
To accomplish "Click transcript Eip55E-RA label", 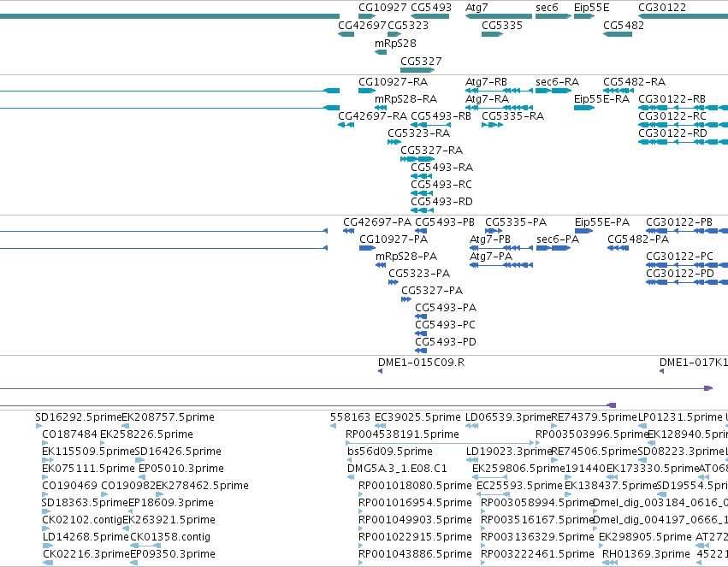I will [x=601, y=99].
